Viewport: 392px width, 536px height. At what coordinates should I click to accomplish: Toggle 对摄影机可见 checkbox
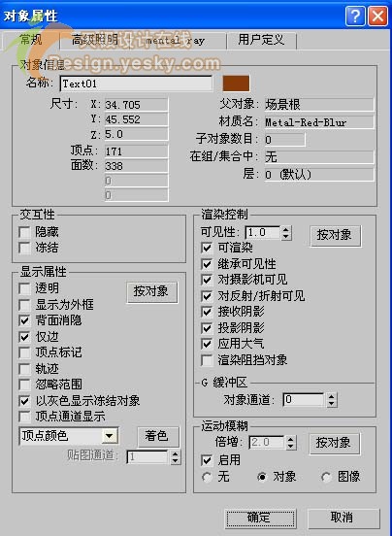pos(207,280)
